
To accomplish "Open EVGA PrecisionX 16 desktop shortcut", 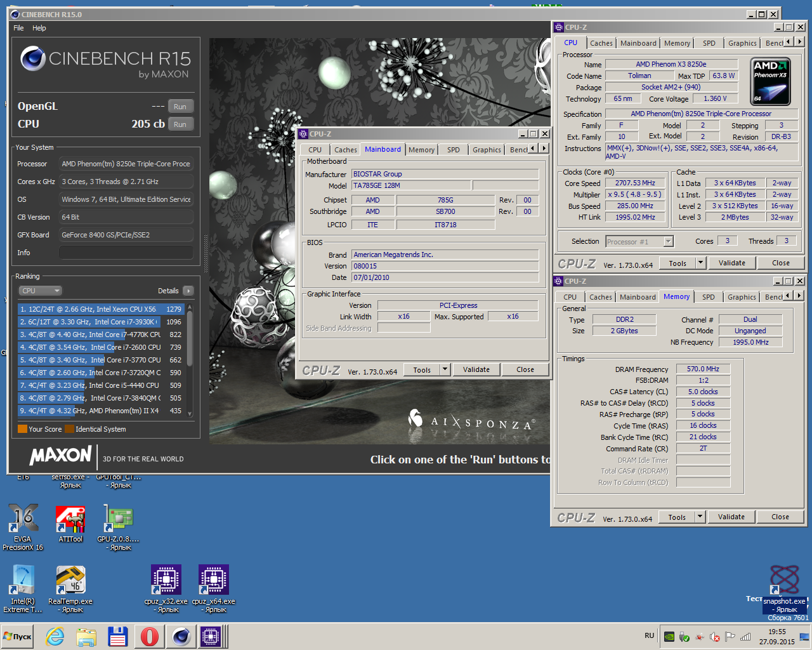I will click(23, 527).
